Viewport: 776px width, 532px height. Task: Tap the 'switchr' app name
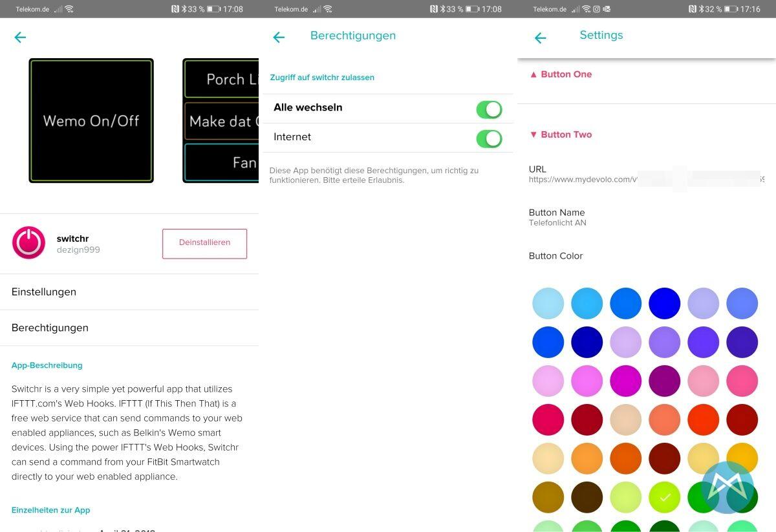[73, 239]
